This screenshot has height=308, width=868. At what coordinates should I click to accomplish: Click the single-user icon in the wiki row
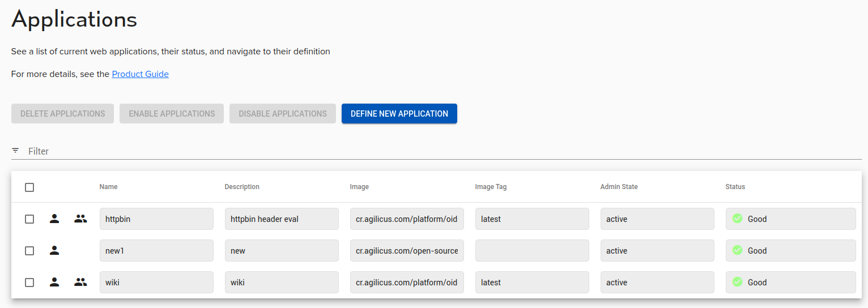[x=54, y=282]
